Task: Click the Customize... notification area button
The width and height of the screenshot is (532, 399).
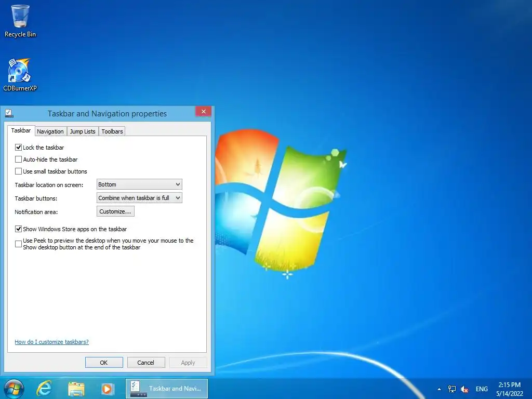Action: [x=115, y=211]
